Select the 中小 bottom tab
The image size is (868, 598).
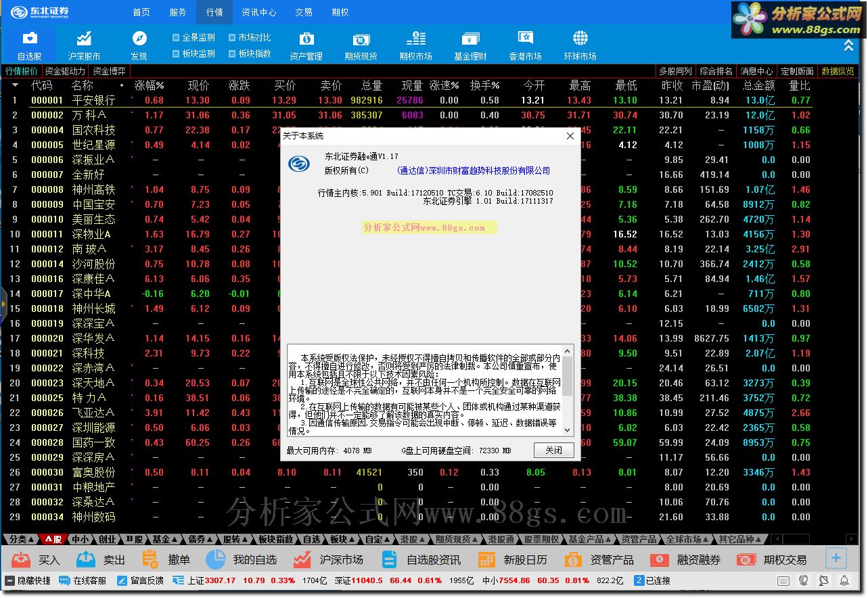pyautogui.click(x=80, y=539)
